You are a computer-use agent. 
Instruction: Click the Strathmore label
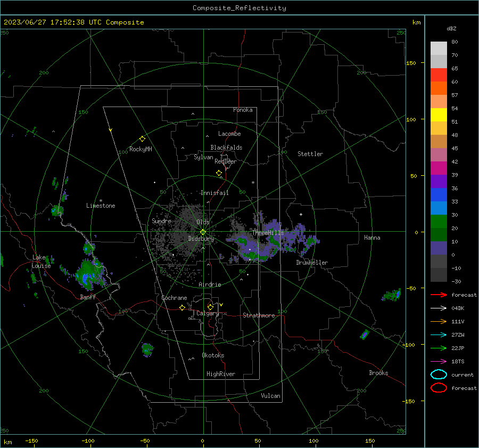[259, 315]
